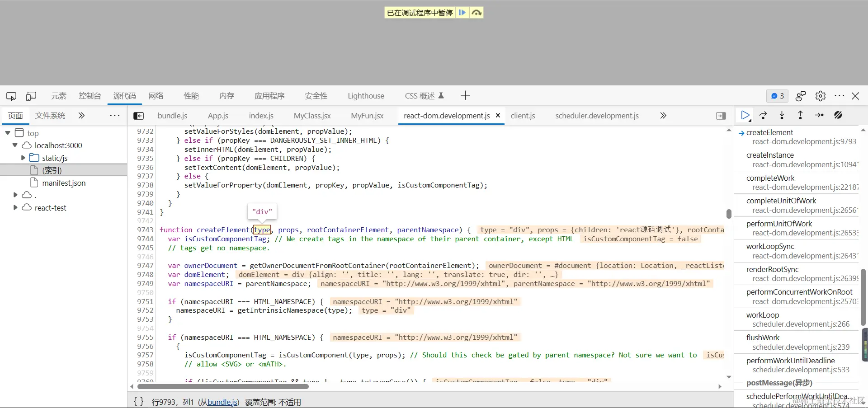Deactivate all breakpoints toggle
868x408 pixels.
(838, 116)
